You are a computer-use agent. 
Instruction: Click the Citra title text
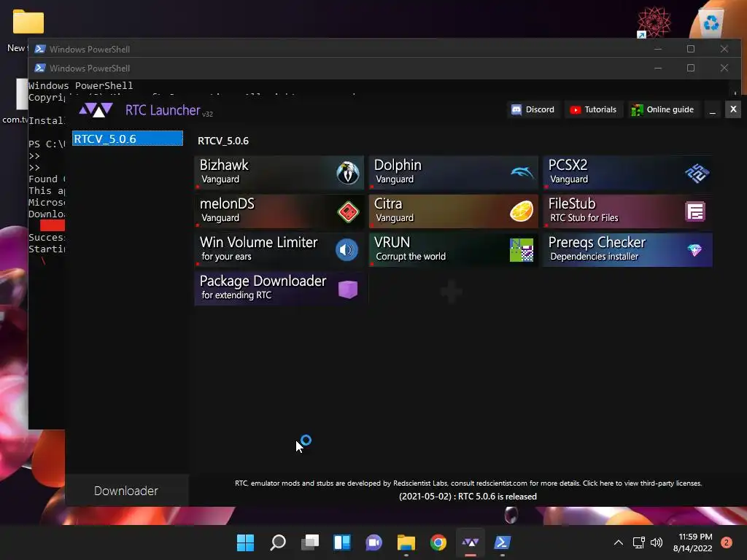click(388, 203)
